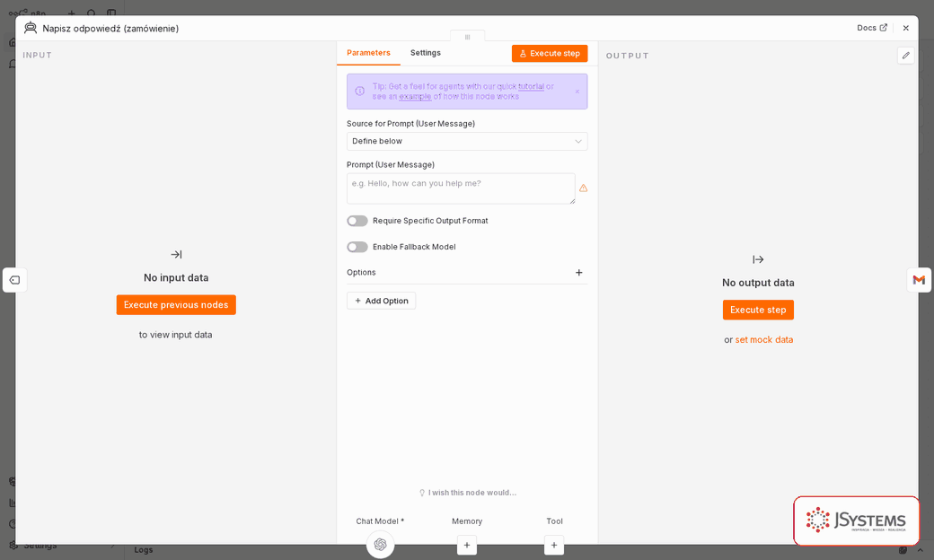Go to previous node via left tag icon
The width and height of the screenshot is (934, 560).
(x=15, y=280)
